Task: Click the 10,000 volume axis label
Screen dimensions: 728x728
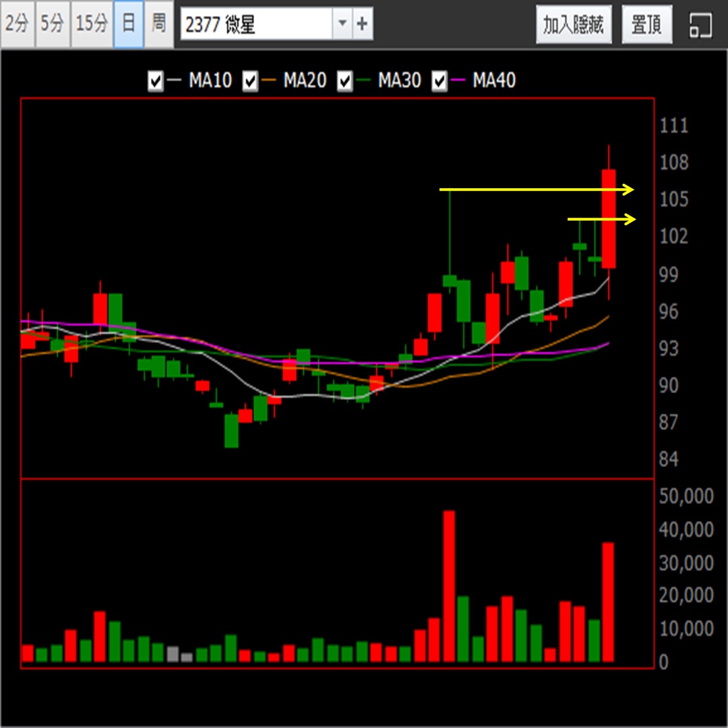Action: [x=686, y=629]
